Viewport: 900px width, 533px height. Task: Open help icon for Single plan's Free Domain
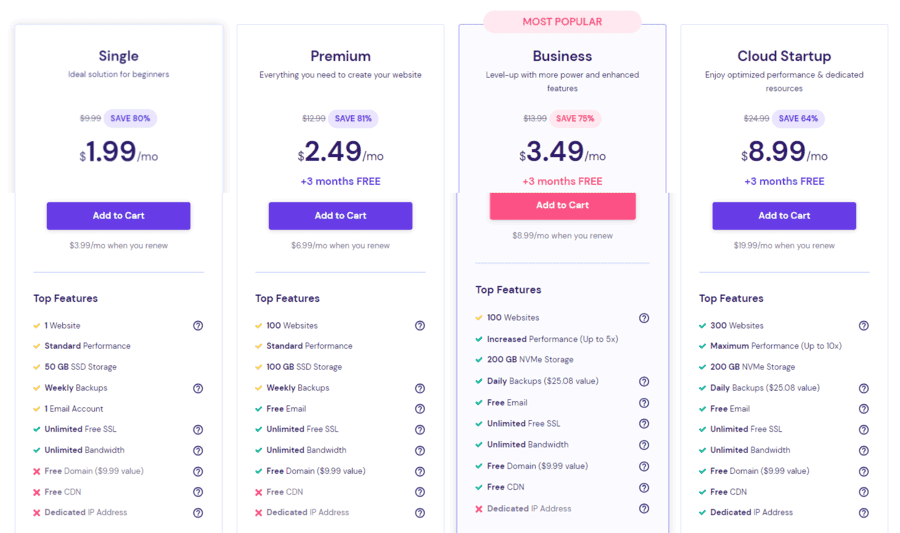198,472
